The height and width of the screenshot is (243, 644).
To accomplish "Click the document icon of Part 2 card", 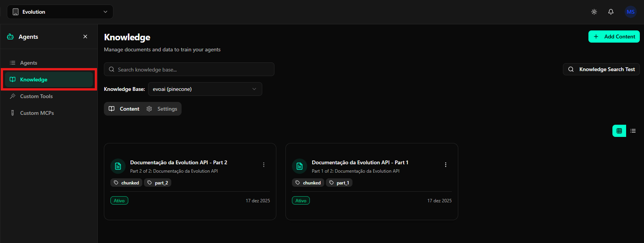I will pos(118,166).
